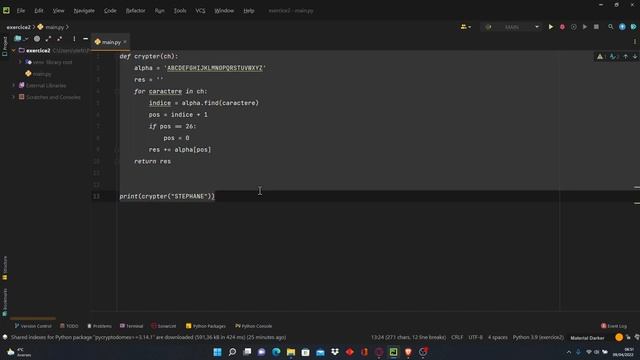Viewport: 640px width, 360px height.
Task: Go to previous highlighted error arrow
Action: click(626, 57)
